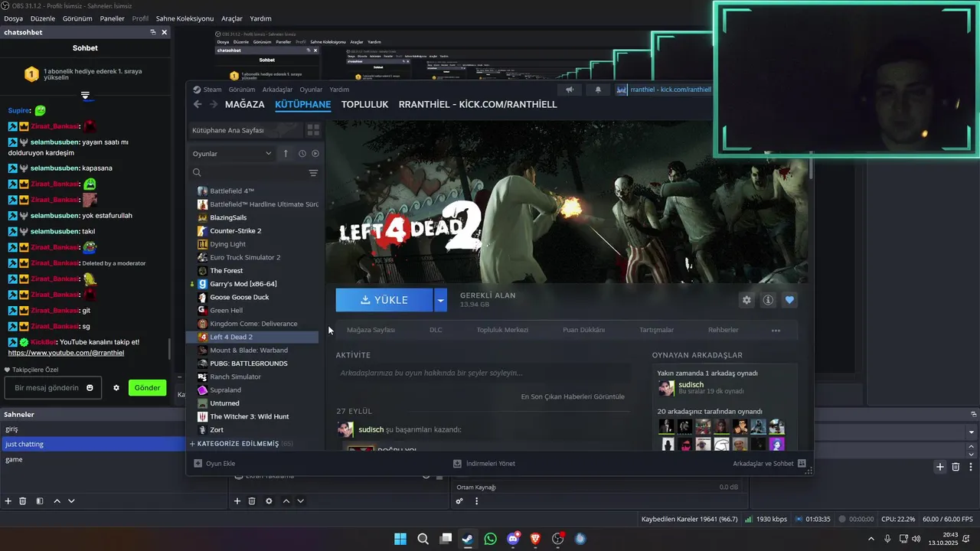Add scene transition with plus icon
The image size is (980, 551).
coord(940,467)
